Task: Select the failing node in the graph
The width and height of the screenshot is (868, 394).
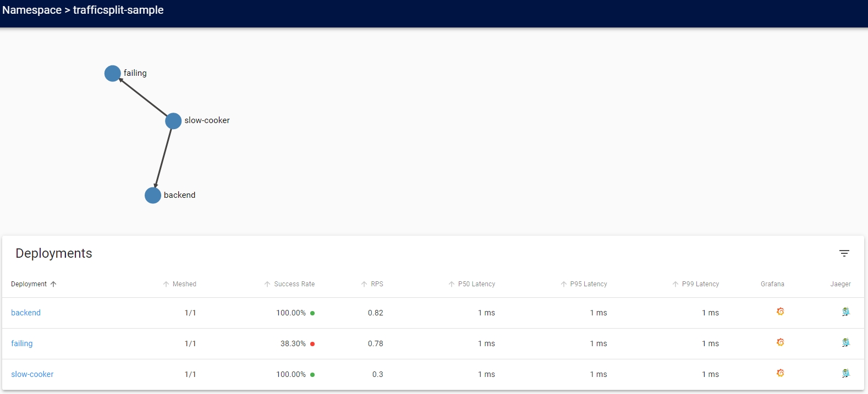Action: (112, 74)
